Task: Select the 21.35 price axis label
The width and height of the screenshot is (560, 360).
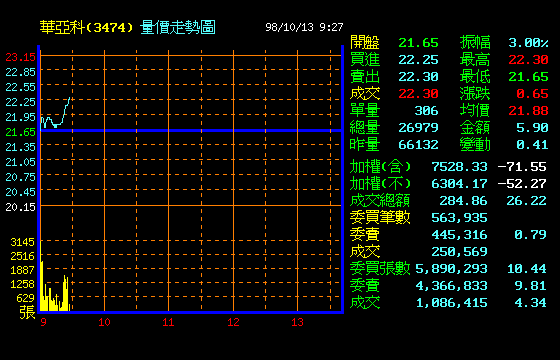Action: pos(21,147)
